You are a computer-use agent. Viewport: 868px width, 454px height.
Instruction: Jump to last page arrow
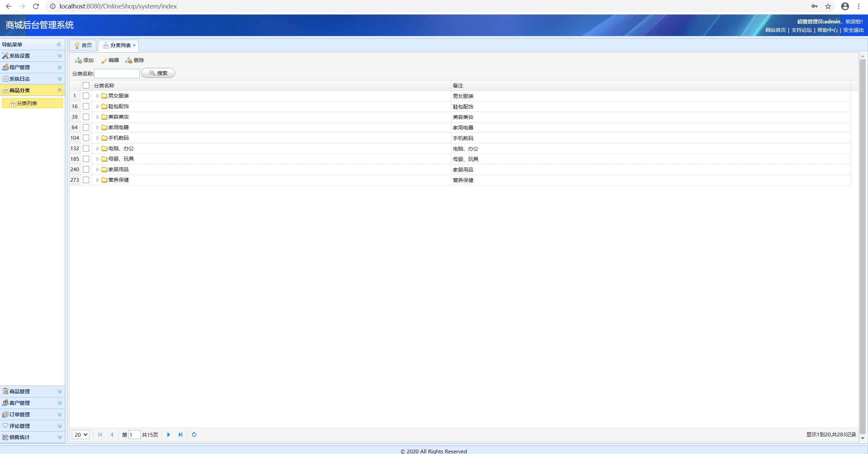181,435
